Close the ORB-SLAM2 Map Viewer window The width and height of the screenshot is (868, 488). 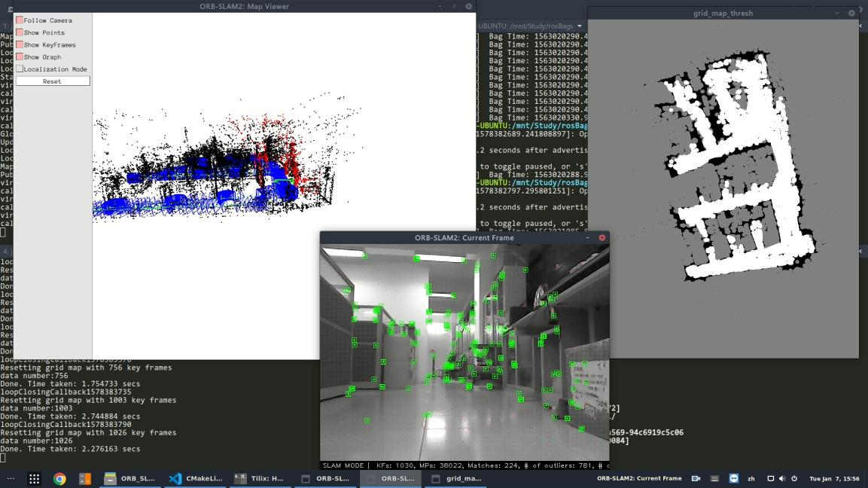click(x=469, y=6)
